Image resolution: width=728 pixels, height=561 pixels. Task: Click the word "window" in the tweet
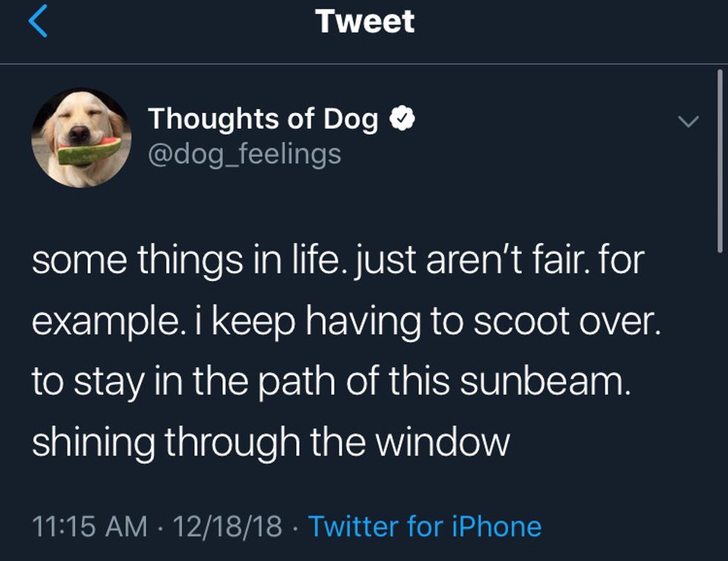coord(441,443)
